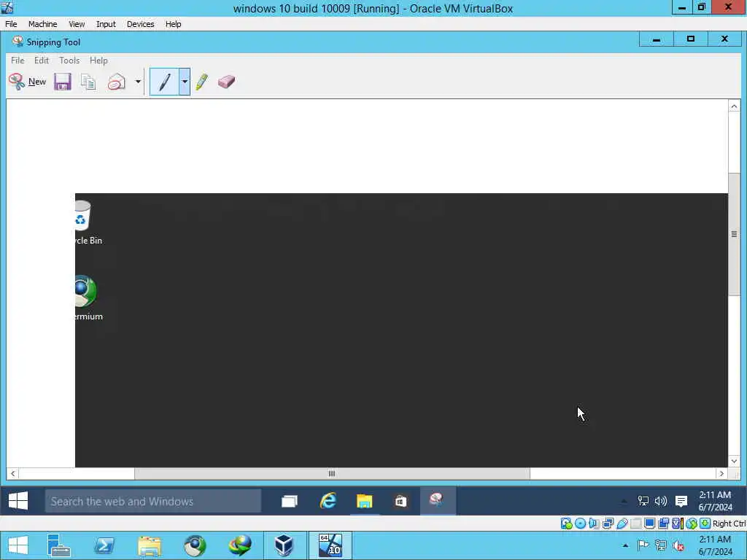
Task: Open the Snipping Tool Help menu
Action: tap(98, 61)
